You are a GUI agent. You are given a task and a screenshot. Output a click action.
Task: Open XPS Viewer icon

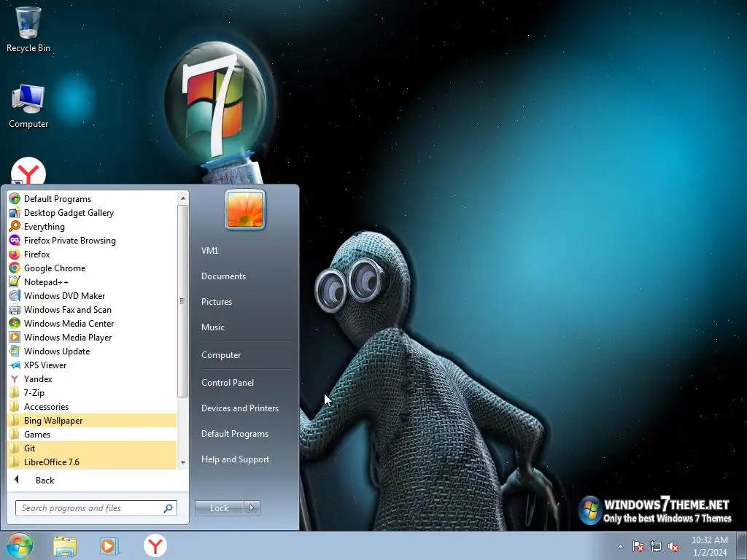coord(15,365)
